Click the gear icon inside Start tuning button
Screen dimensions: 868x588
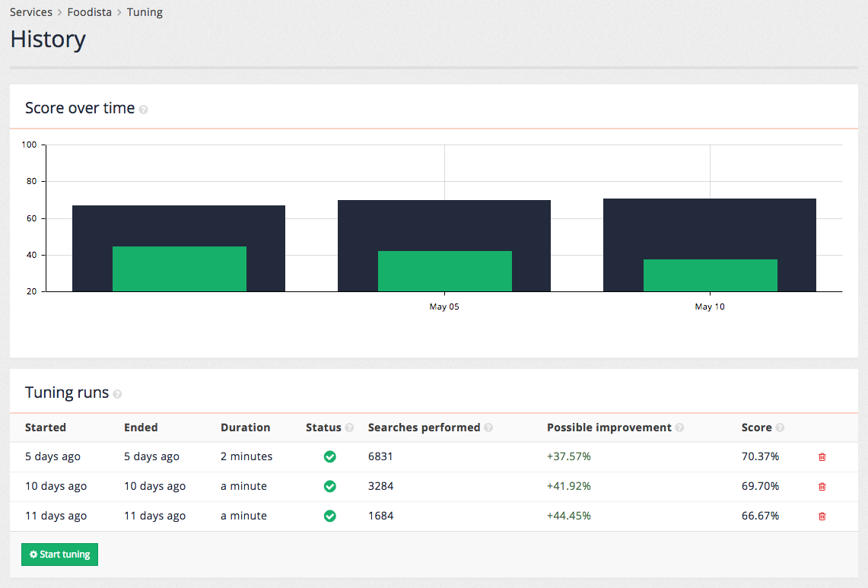32,554
